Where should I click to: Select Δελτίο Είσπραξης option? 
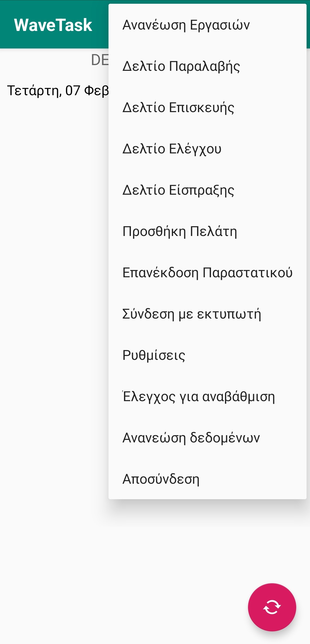178,190
